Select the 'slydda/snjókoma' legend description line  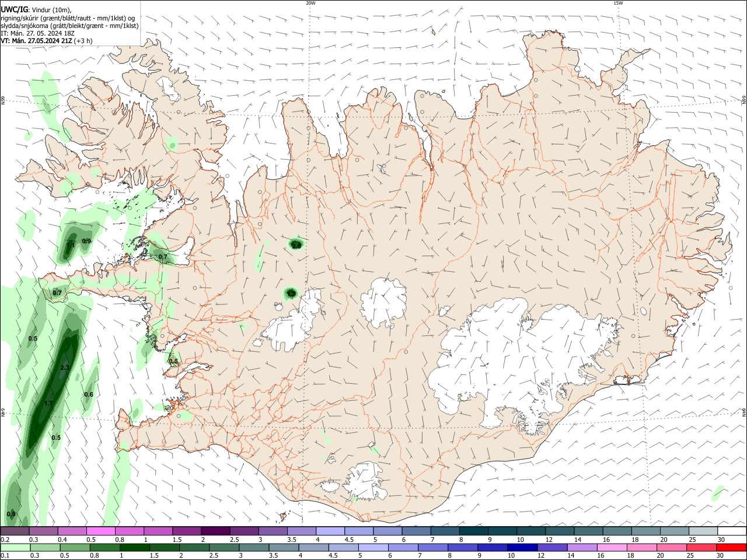point(69,26)
